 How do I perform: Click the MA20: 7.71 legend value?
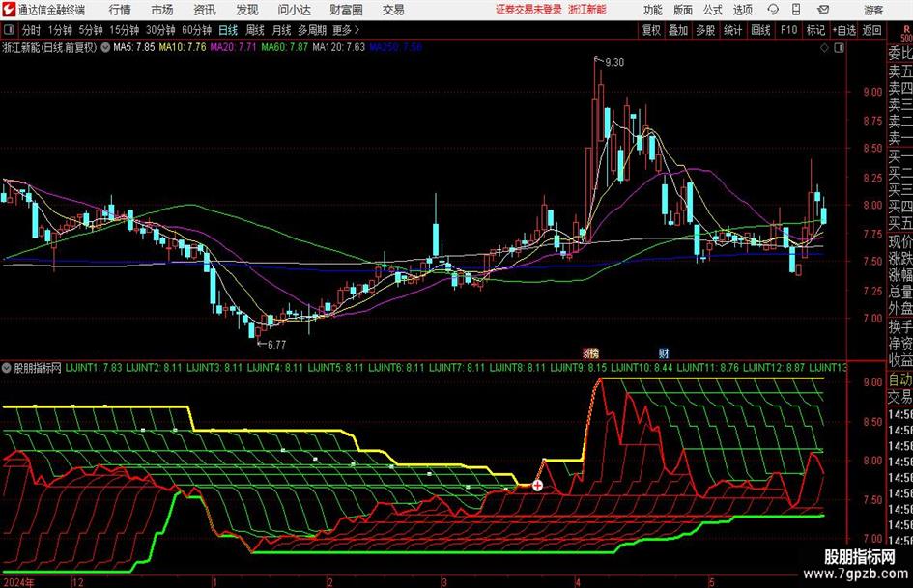click(x=233, y=47)
